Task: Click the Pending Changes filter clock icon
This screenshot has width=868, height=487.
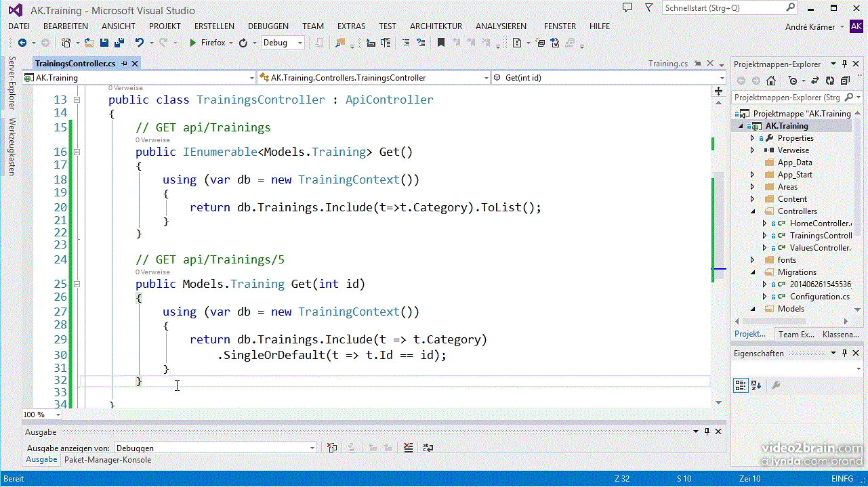Action: [792, 81]
